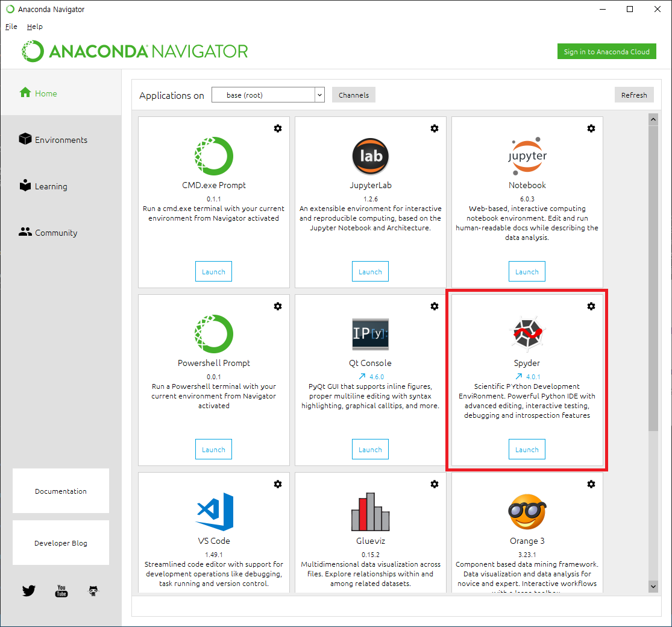Click the Anaconda Navigator logo
Viewport: 672px width, 627px height.
[134, 51]
